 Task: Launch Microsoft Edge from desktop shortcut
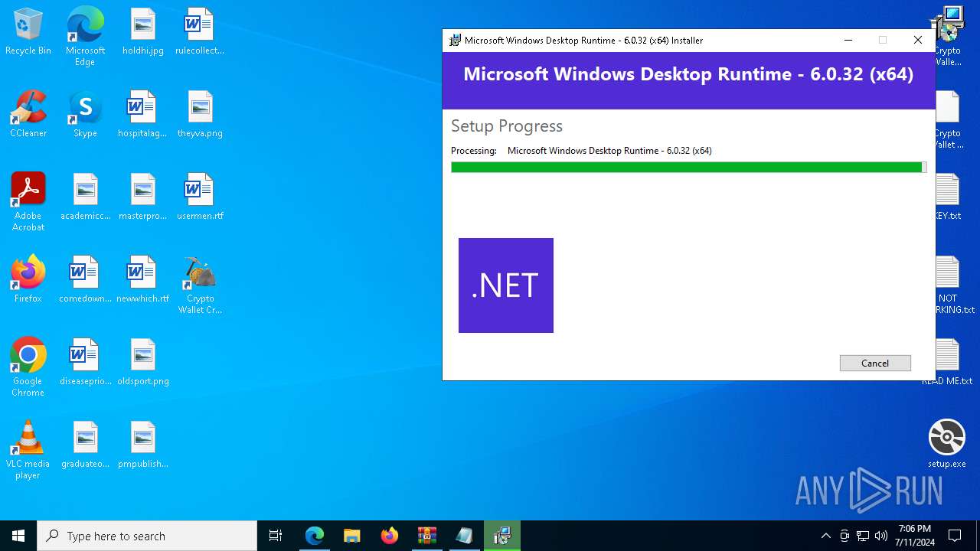coord(85,36)
